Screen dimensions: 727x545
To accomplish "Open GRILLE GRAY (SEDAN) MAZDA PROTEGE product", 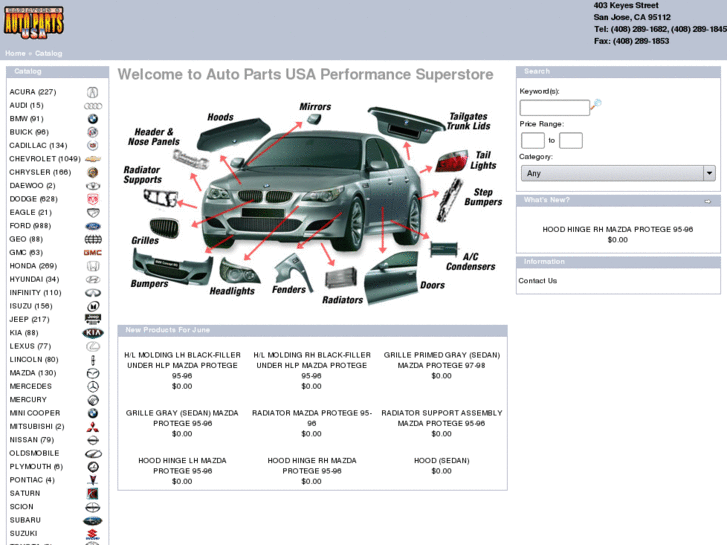I will click(182, 418).
